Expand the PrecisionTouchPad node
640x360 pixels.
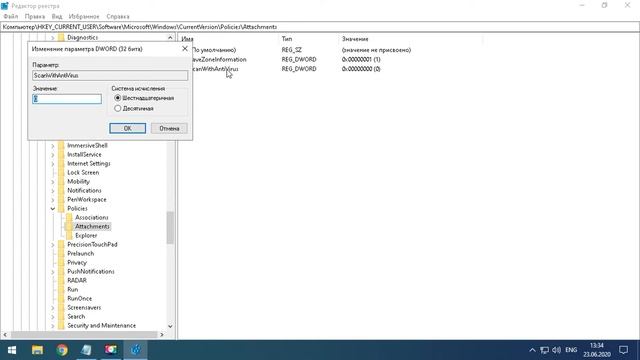pos(53,244)
